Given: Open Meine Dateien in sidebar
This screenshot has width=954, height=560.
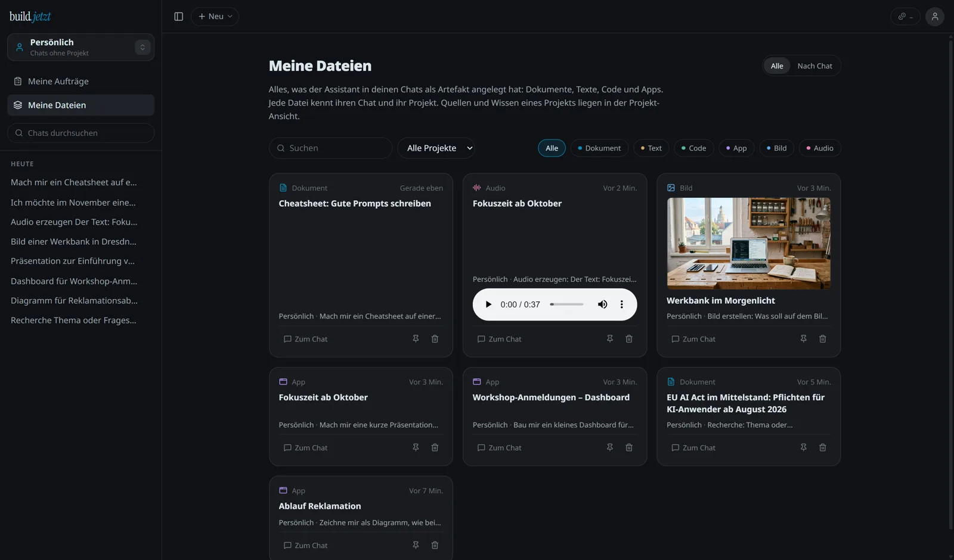Looking at the screenshot, I should point(80,105).
